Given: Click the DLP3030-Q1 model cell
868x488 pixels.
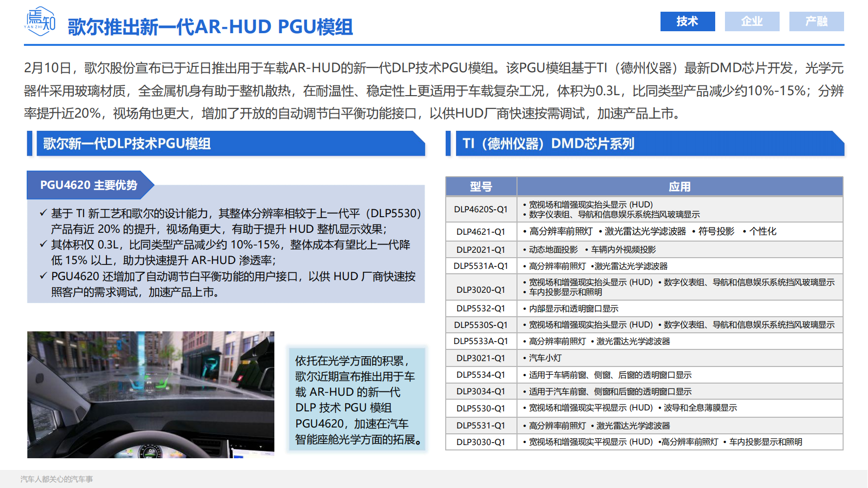Looking at the screenshot, I should click(481, 442).
